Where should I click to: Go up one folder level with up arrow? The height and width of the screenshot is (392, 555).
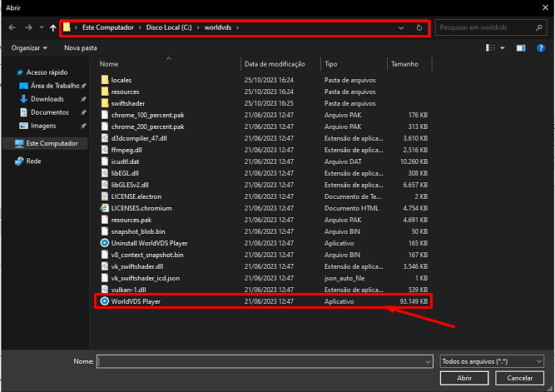pos(53,27)
